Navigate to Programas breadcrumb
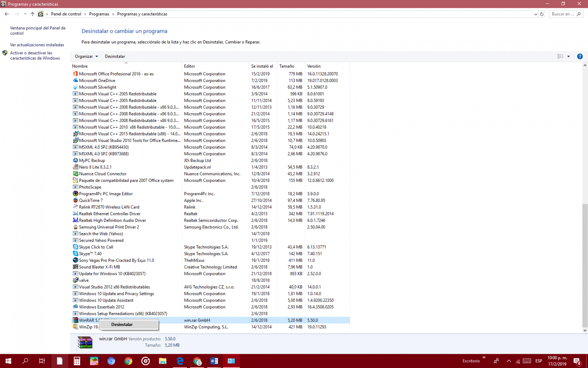 click(x=99, y=14)
